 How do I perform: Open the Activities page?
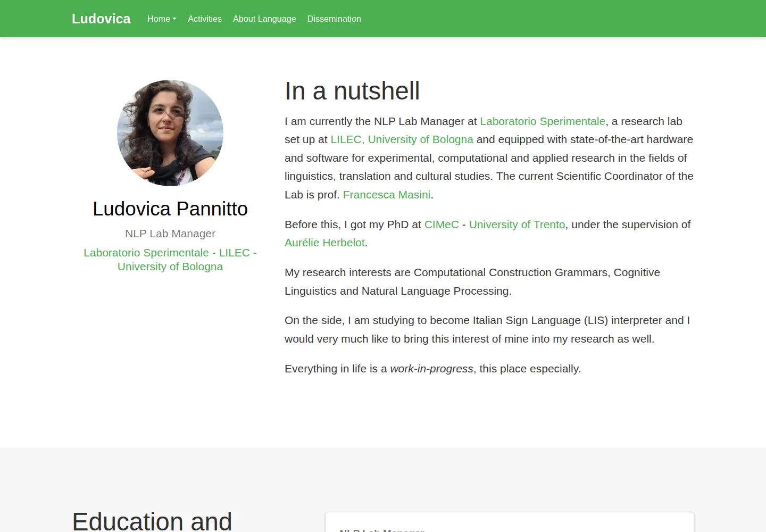(x=205, y=19)
